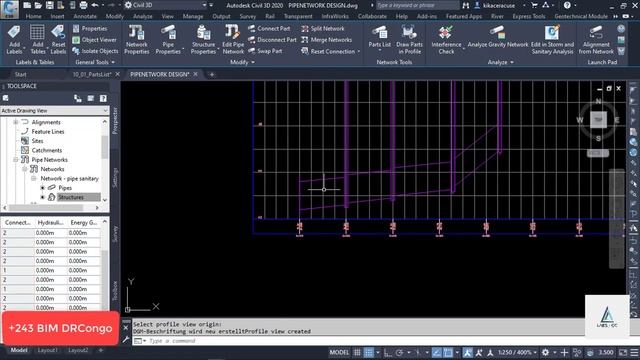Open annotation scale 1:250 dropdown
Viewport: 640px width, 360px height.
click(x=516, y=352)
